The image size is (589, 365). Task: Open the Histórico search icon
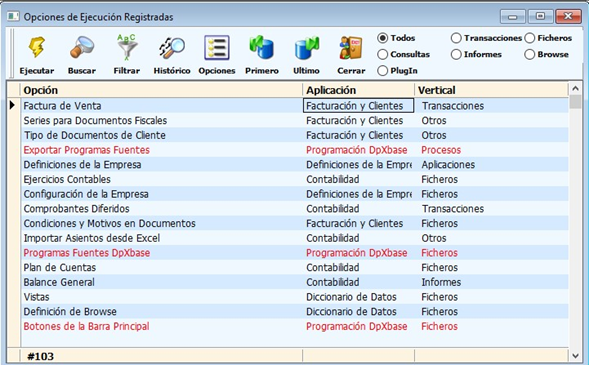[172, 48]
